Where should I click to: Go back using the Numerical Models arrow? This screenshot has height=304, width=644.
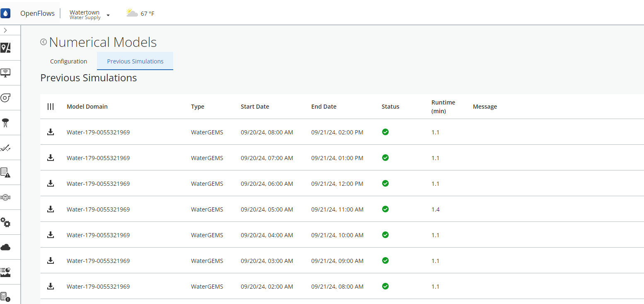[44, 42]
